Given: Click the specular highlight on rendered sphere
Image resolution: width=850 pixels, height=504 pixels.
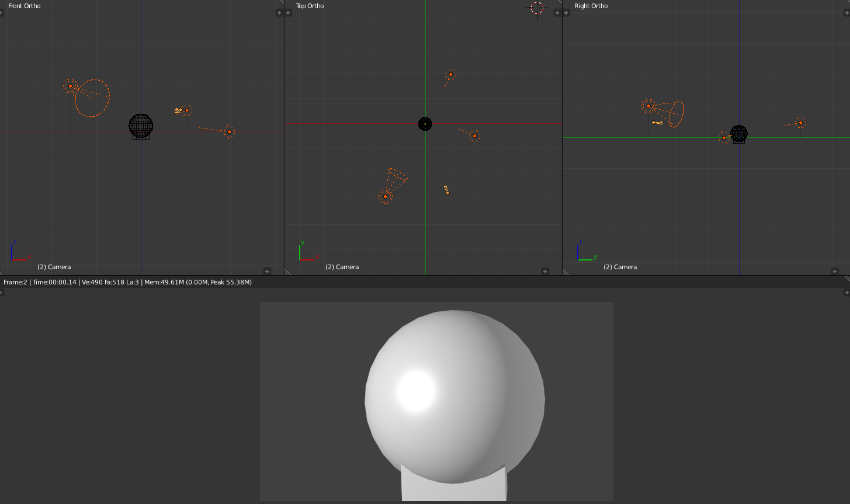Looking at the screenshot, I should pos(416,391).
